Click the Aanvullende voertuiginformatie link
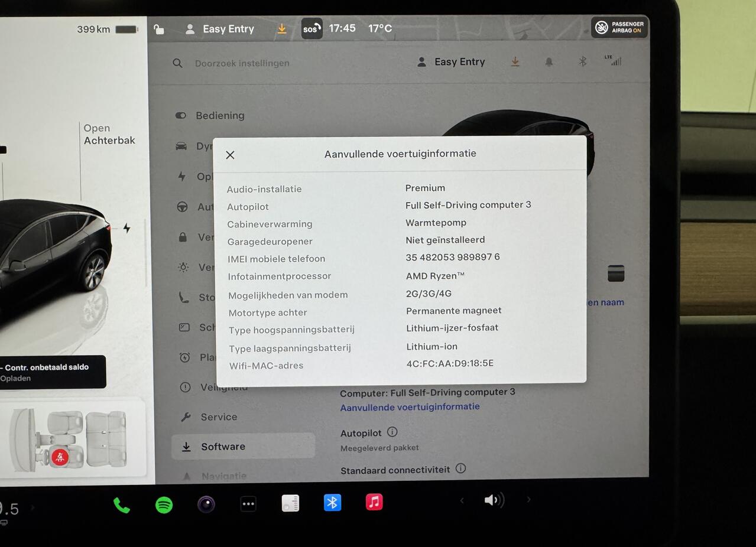Image resolution: width=756 pixels, height=547 pixels. [x=410, y=407]
